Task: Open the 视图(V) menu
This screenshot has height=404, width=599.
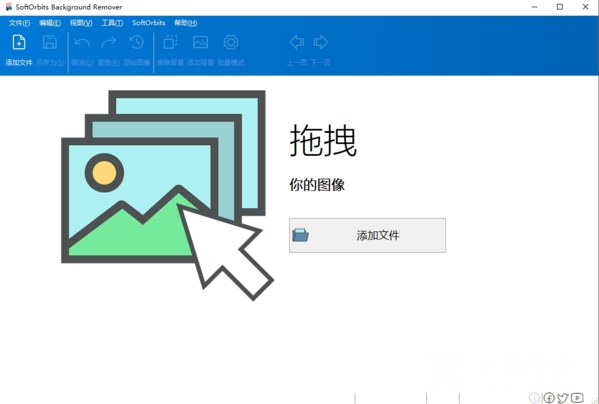Action: pyautogui.click(x=81, y=23)
